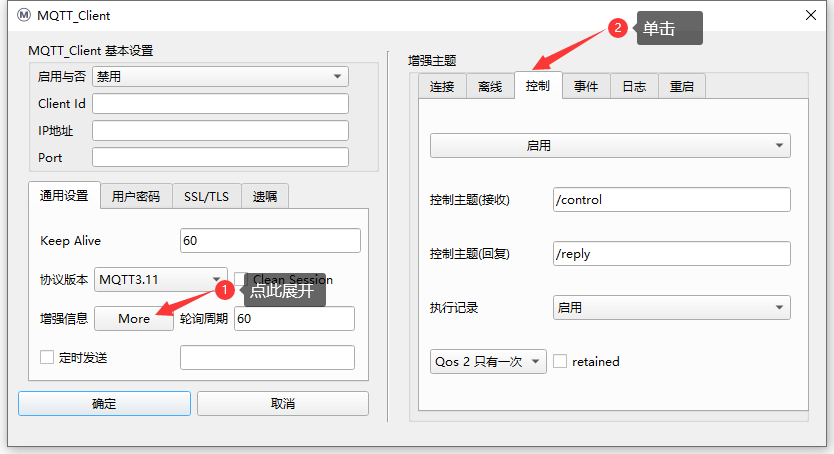The width and height of the screenshot is (834, 454).
Task: Click the empty field beside 定时发送
Action: coord(267,357)
